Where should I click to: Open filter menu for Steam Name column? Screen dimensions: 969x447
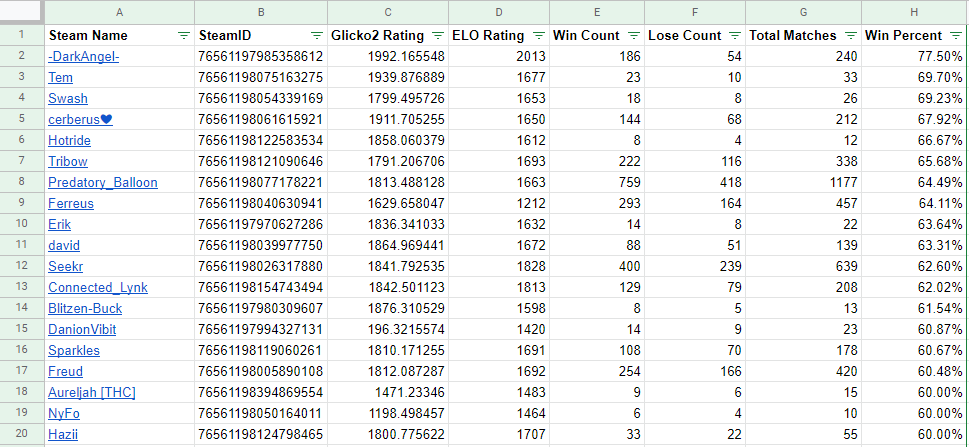(x=184, y=36)
